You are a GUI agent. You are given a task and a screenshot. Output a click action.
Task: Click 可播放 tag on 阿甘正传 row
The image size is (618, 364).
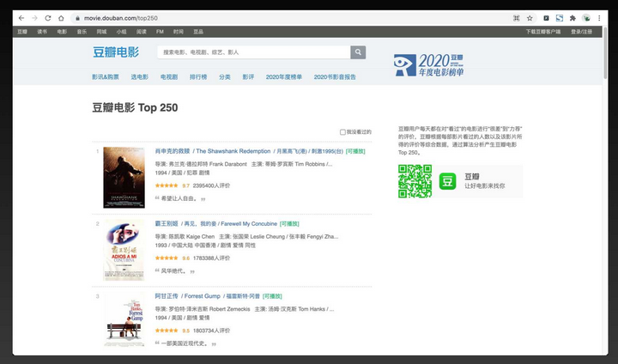pos(272,296)
